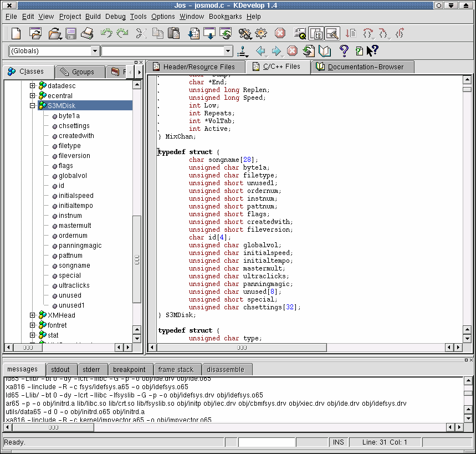
Task: Click the What's This pointer help icon
Action: click(x=372, y=50)
